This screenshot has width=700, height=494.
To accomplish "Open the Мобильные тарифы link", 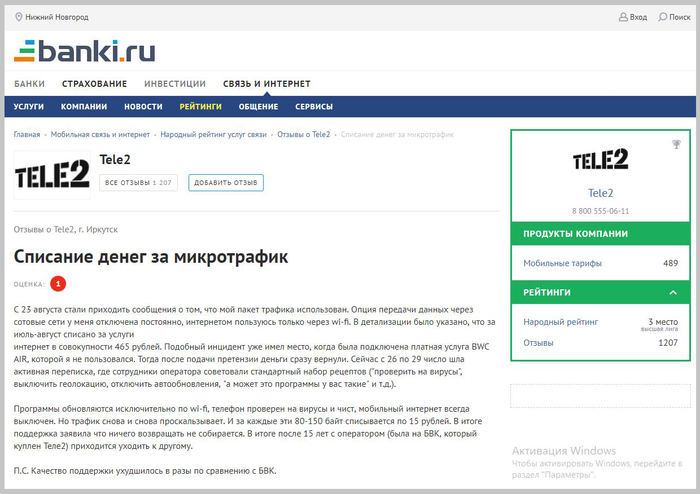I will click(562, 263).
